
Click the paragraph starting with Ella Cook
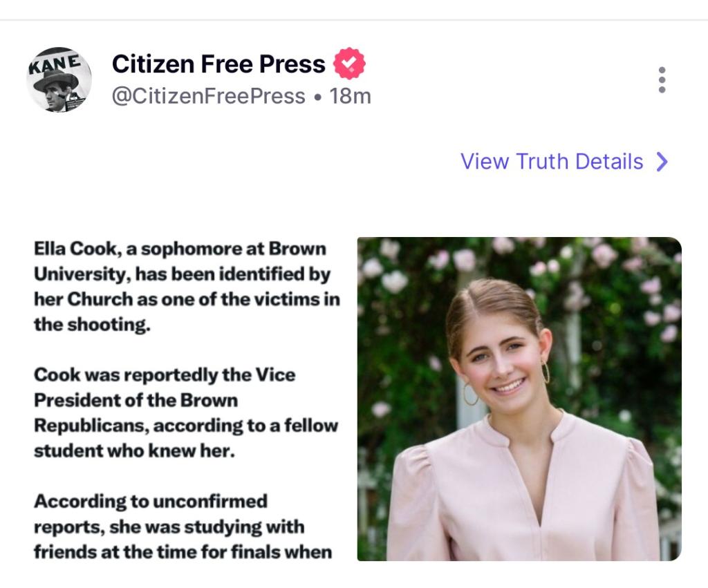pyautogui.click(x=180, y=287)
